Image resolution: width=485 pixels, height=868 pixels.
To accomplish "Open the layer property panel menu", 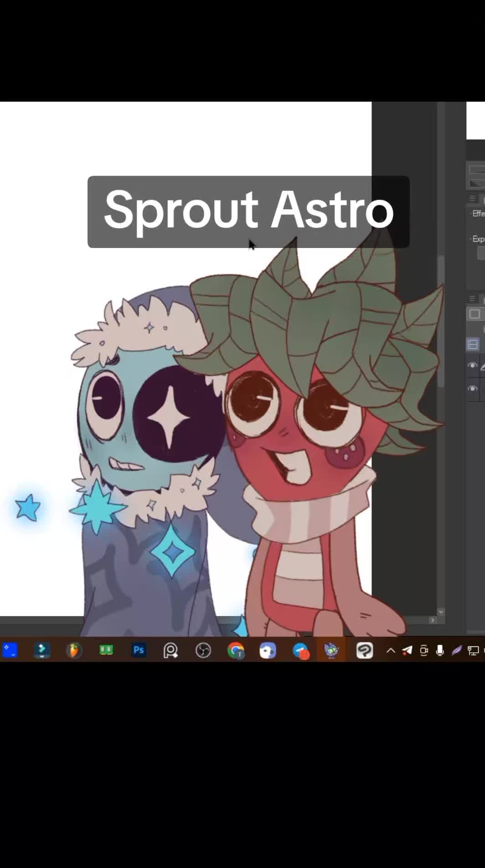I will pos(472,198).
